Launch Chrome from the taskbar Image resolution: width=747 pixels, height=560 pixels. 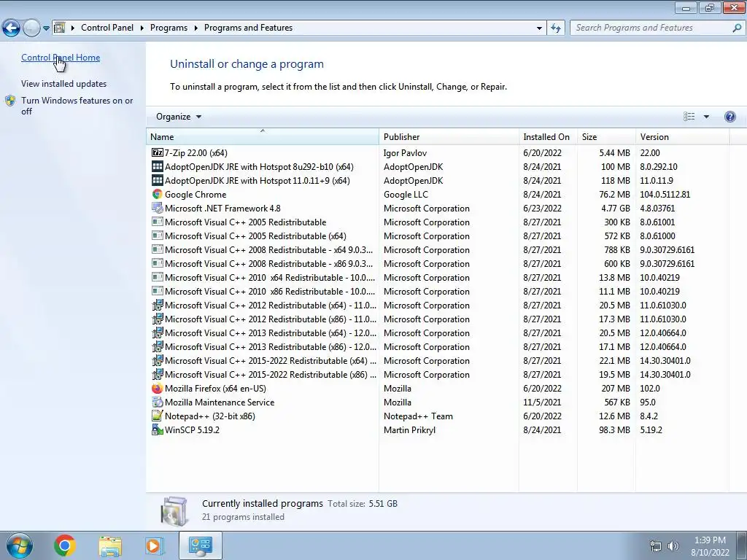65,545
